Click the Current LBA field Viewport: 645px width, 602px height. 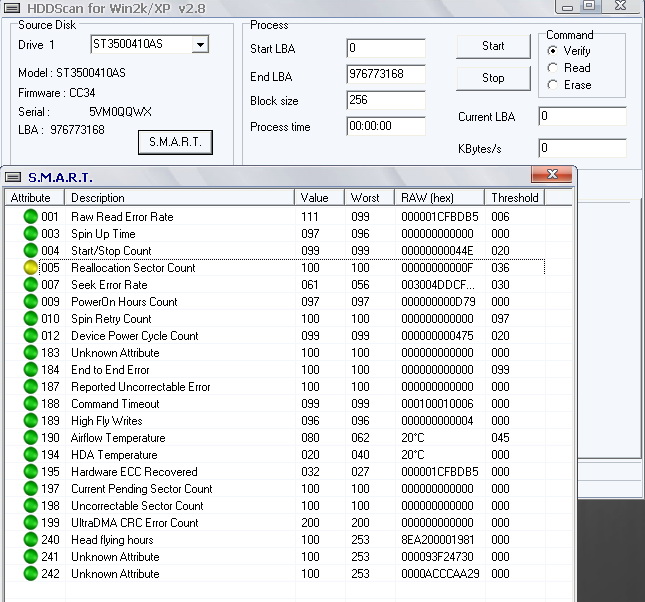tap(582, 116)
